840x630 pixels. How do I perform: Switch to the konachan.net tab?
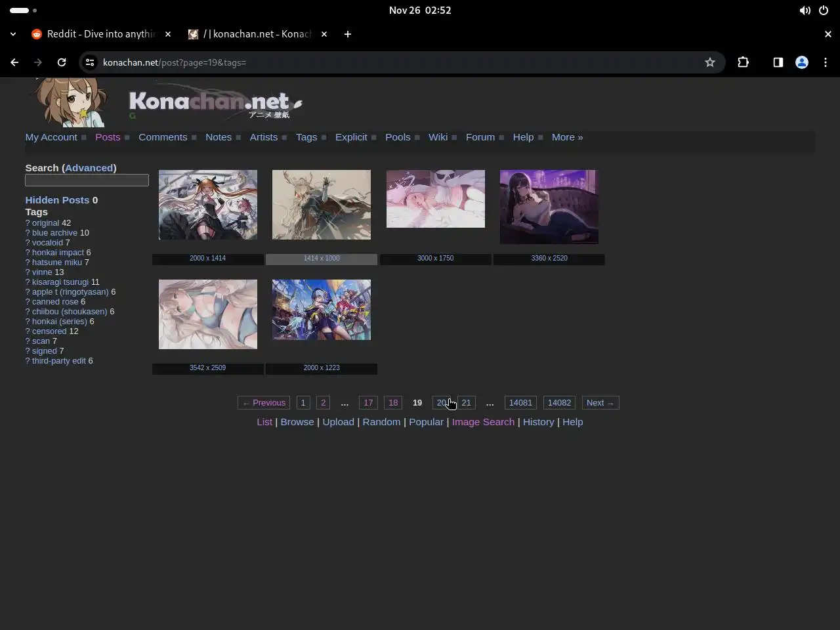tap(257, 34)
